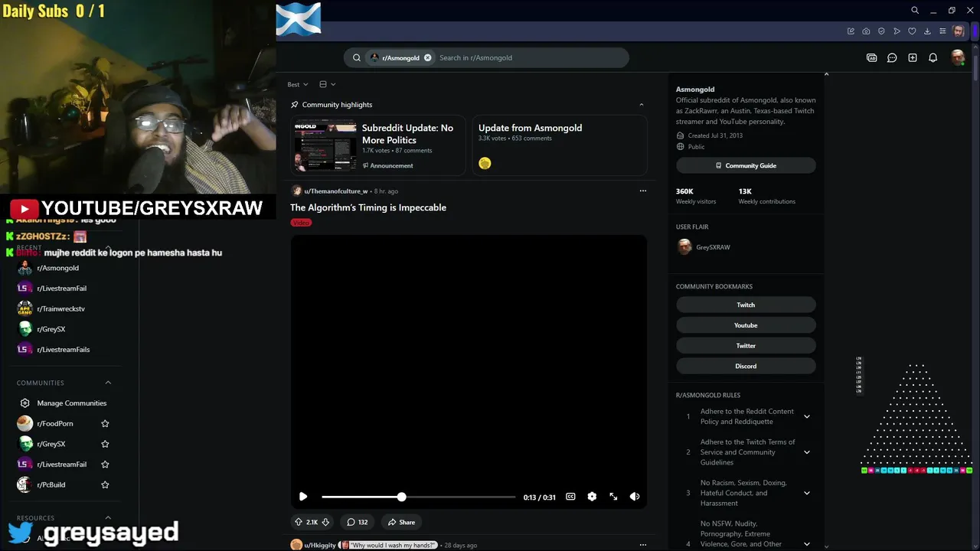Open r/Trainwreckstv in recent list

tap(60, 308)
